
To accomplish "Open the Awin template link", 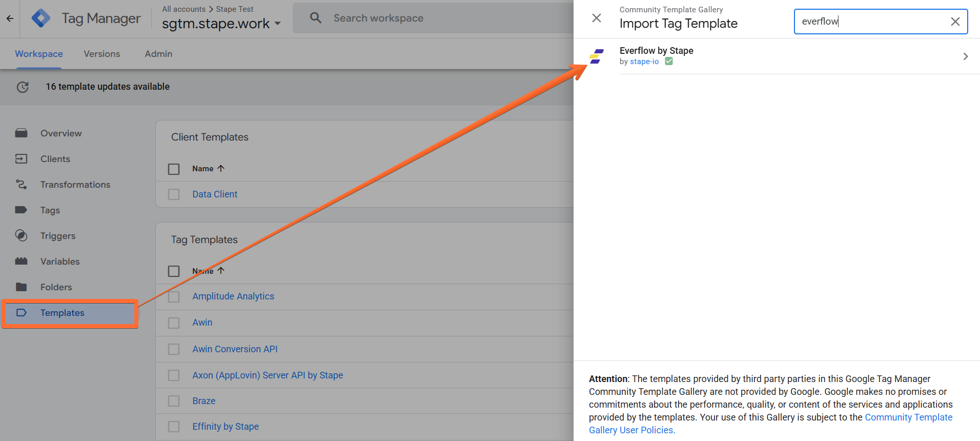I will click(x=202, y=323).
